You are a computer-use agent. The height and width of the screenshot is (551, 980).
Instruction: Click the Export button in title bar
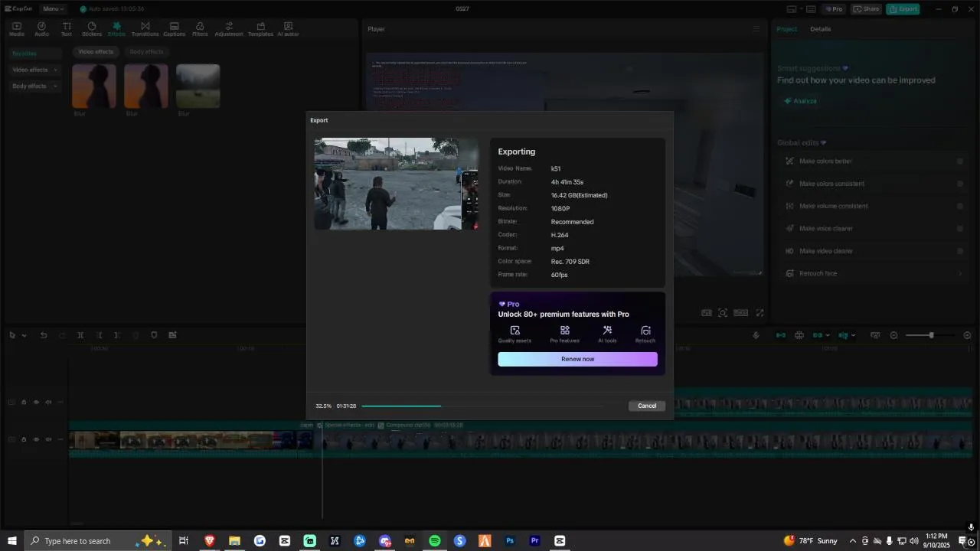pyautogui.click(x=903, y=9)
